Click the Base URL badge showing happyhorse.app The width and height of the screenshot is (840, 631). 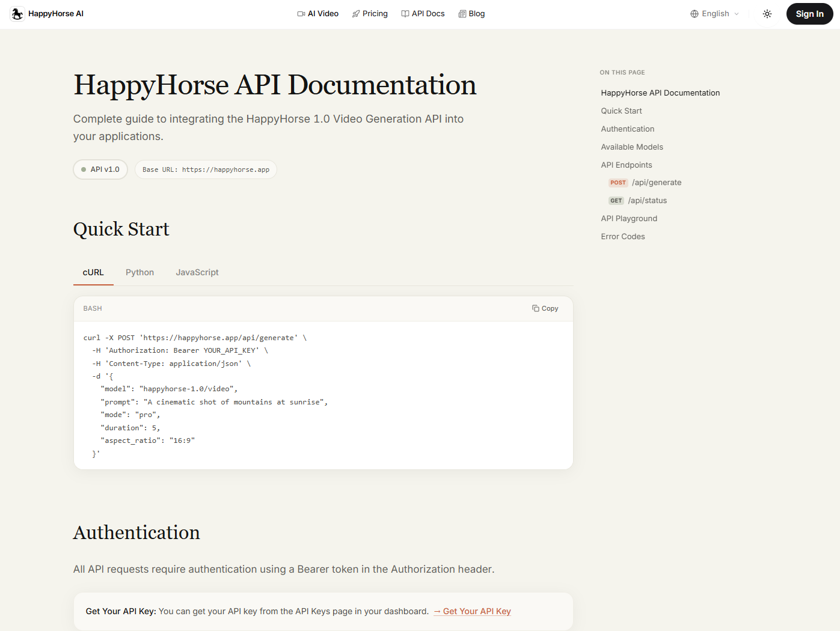206,169
